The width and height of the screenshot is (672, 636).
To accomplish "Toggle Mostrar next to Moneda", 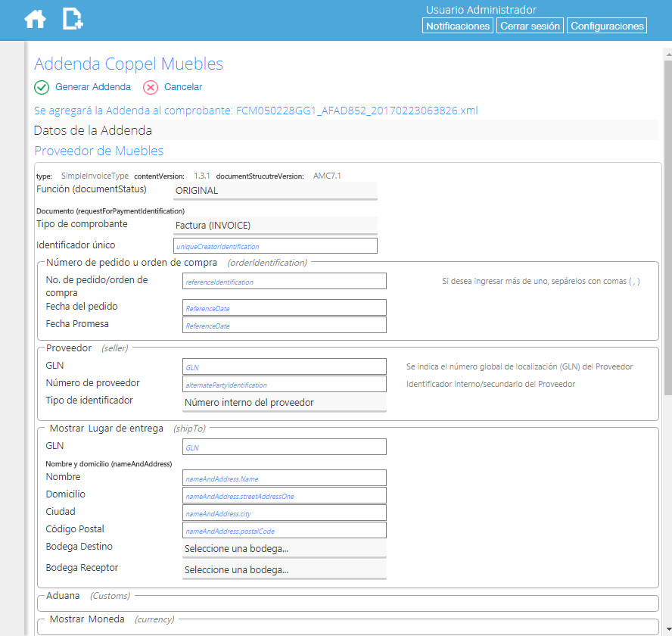I will pyautogui.click(x=67, y=619).
